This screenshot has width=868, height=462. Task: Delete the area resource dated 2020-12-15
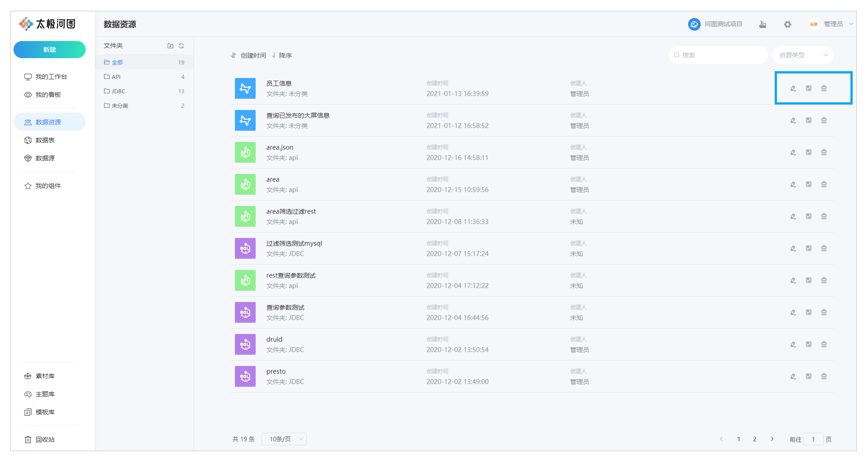(824, 184)
